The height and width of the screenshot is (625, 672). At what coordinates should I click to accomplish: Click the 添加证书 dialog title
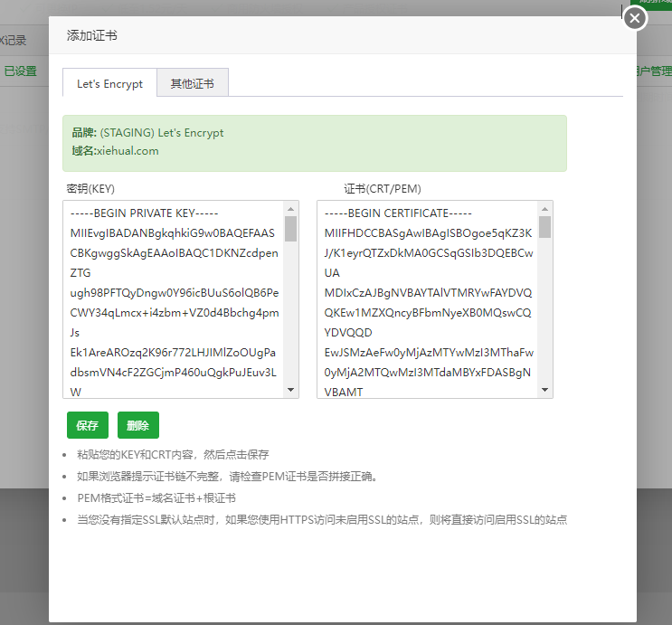(x=92, y=36)
